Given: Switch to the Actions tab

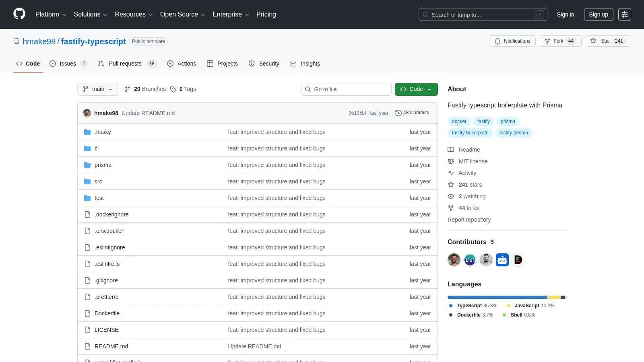Looking at the screenshot, I should pos(182,64).
